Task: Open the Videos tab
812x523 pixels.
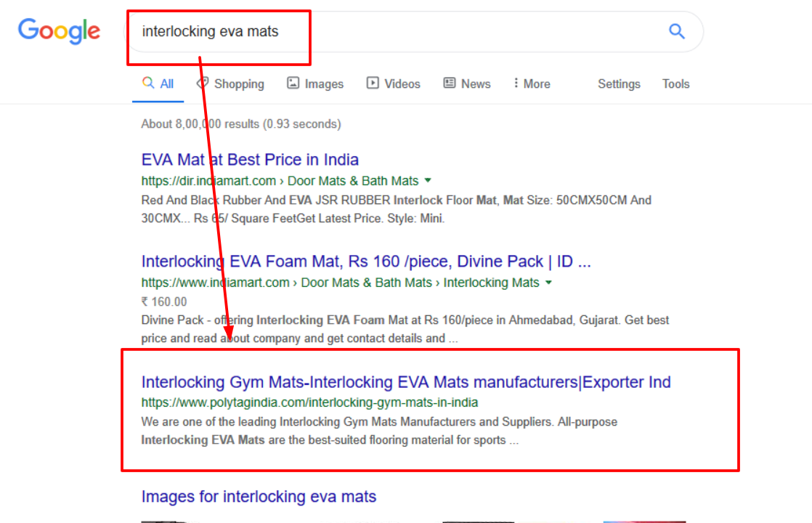Action: click(394, 84)
